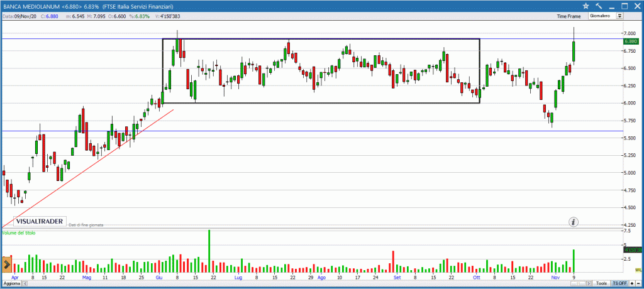The width and height of the screenshot is (644, 289).
Task: Click the %:6.83% change value
Action: (138, 16)
